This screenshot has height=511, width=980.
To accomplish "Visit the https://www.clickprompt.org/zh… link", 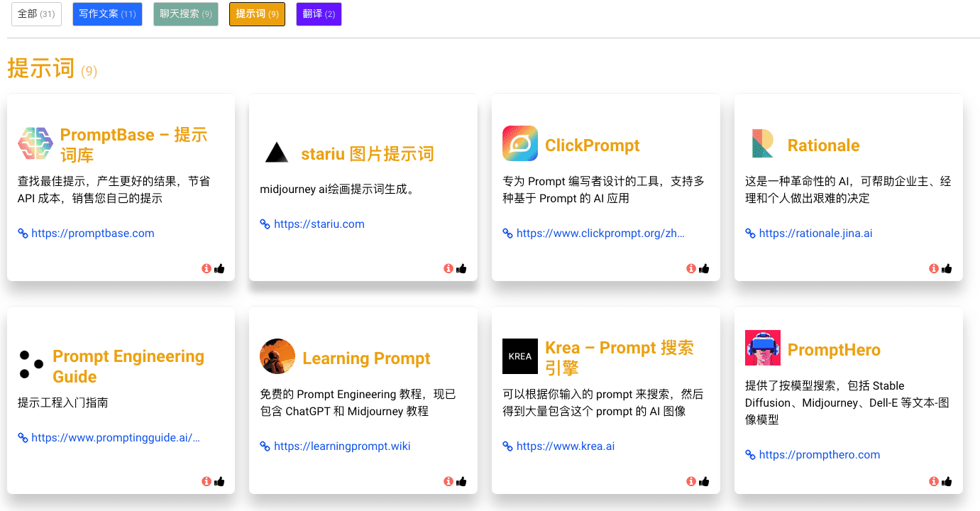I will [x=600, y=233].
